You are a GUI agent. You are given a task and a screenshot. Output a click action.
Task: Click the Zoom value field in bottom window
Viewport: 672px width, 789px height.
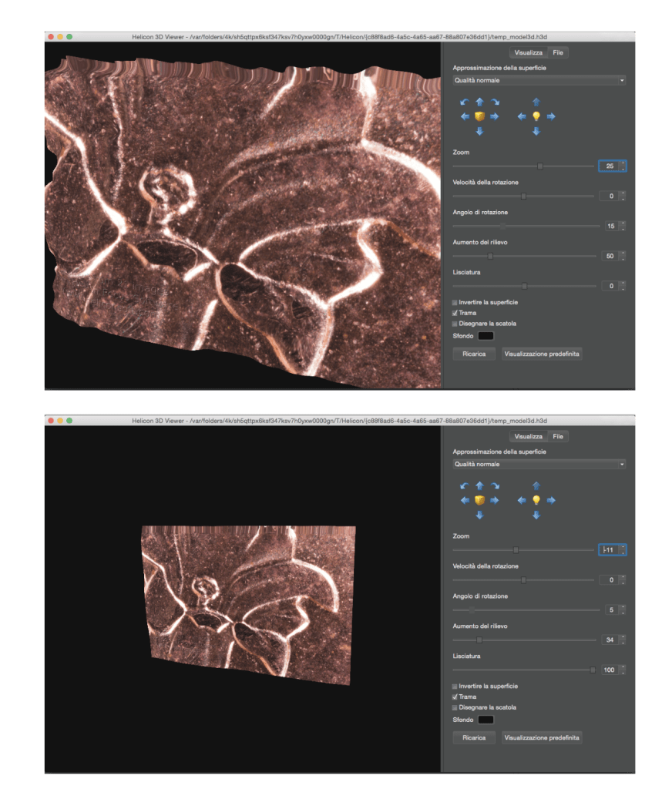[x=609, y=550]
